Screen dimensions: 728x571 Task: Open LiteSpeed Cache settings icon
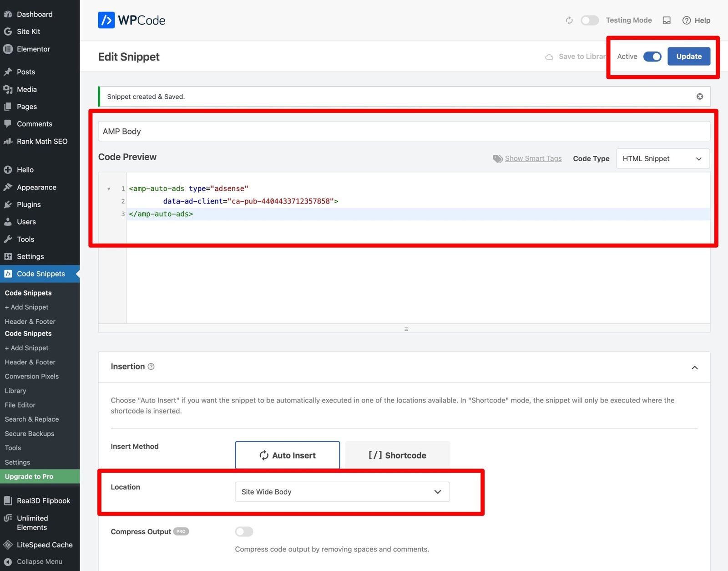[x=7, y=545]
